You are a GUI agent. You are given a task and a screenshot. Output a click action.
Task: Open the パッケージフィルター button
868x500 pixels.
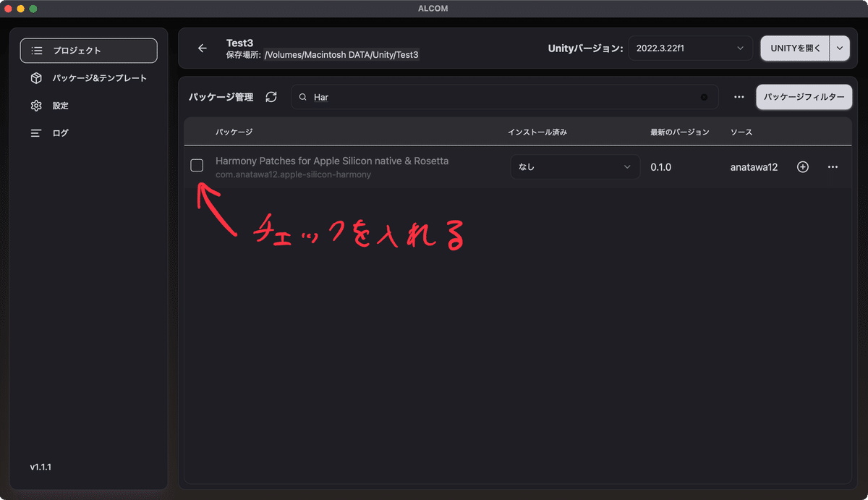point(804,96)
